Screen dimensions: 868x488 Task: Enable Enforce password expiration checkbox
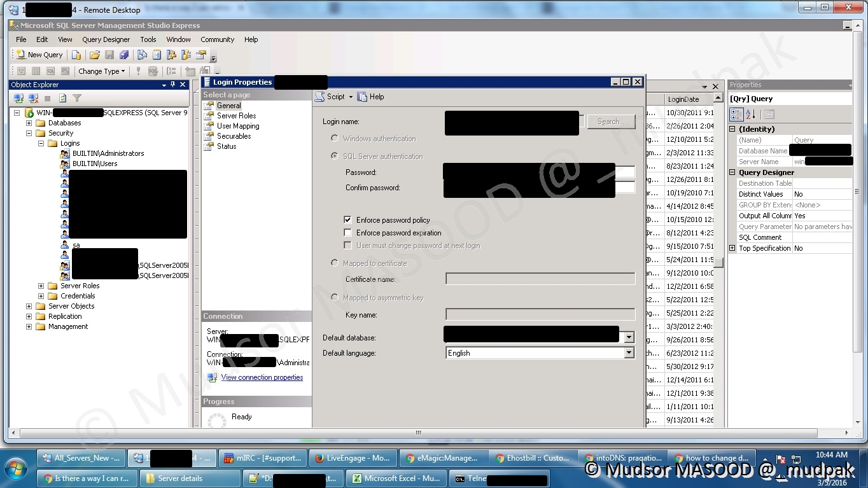(x=347, y=233)
